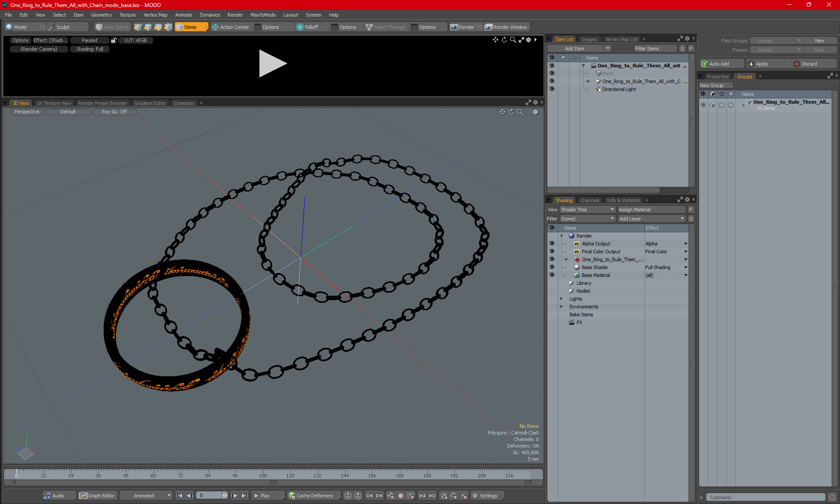Step to previous frame

coord(189,496)
